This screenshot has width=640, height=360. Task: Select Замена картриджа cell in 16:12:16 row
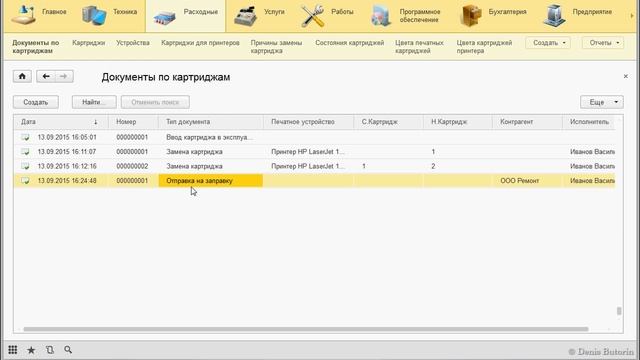click(211, 166)
